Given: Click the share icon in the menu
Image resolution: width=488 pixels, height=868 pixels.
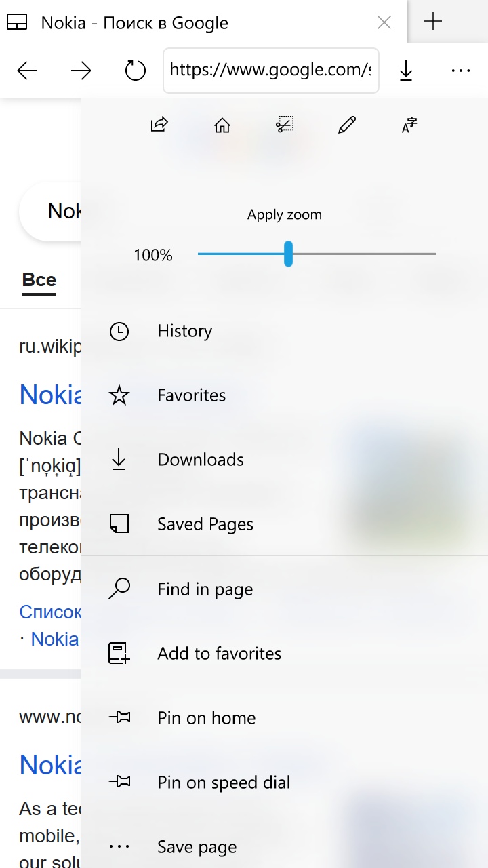Looking at the screenshot, I should click(x=159, y=125).
